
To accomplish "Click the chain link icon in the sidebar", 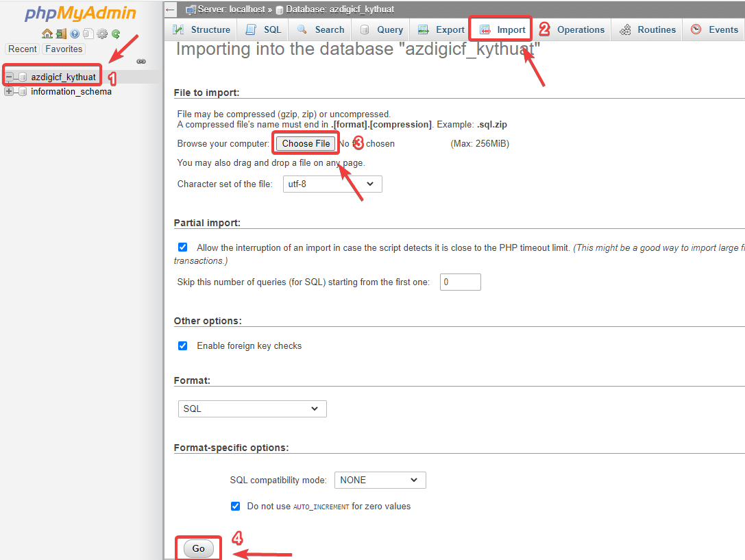I will tap(141, 61).
